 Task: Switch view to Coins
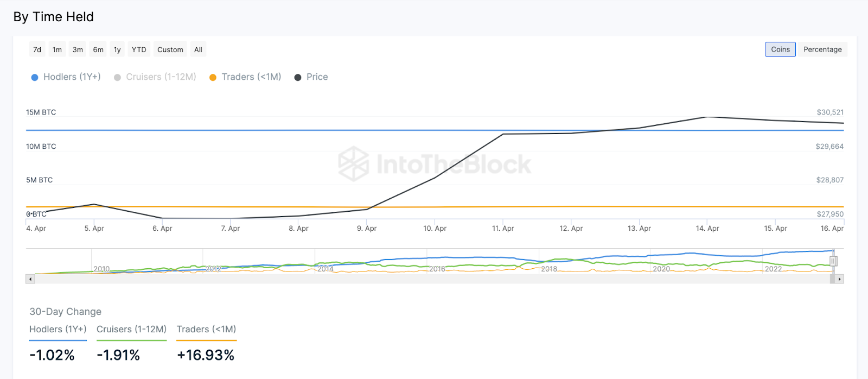pos(780,49)
